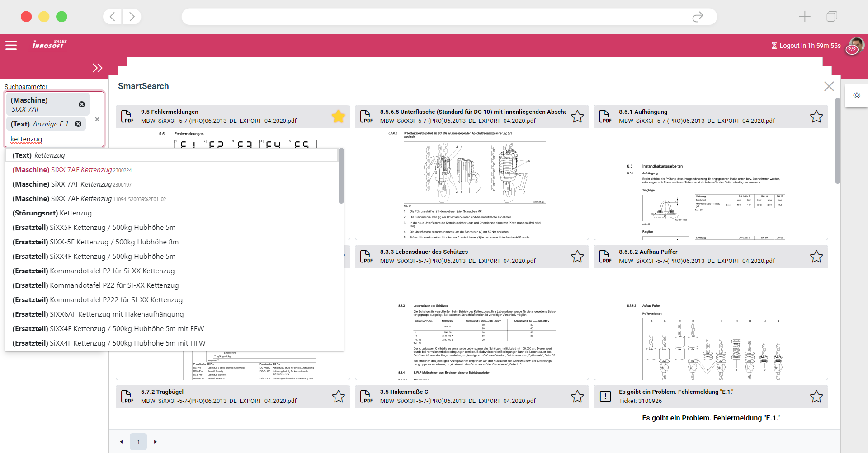868x453 pixels.
Task: Choose SiXX4F Kettenzug Hubhöhe 5m mit HFW
Action: pyautogui.click(x=172, y=343)
